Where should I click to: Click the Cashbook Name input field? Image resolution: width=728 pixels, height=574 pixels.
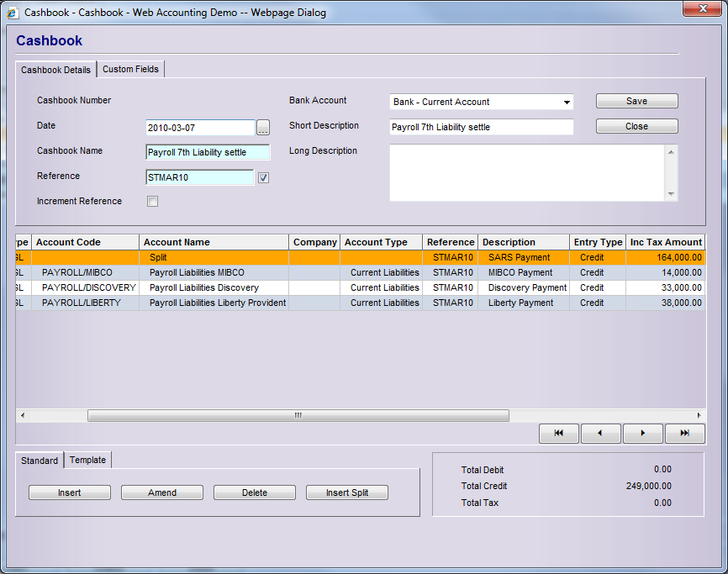(208, 153)
